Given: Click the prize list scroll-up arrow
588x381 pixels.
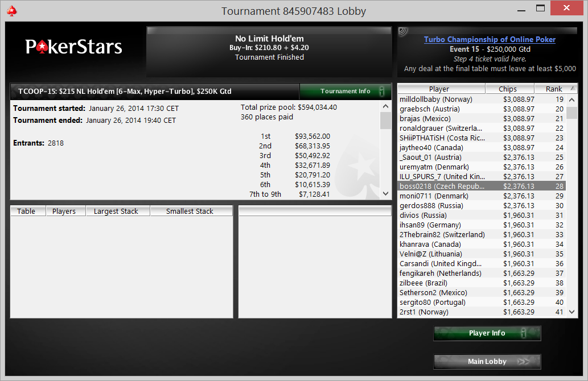Looking at the screenshot, I should 386,106.
